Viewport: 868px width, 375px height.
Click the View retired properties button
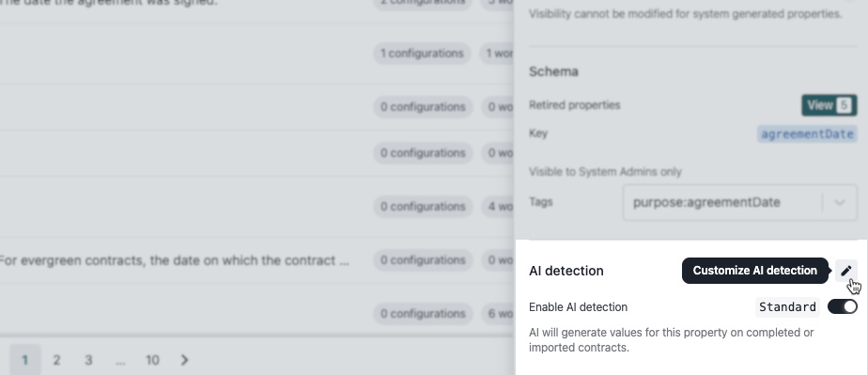coord(829,105)
